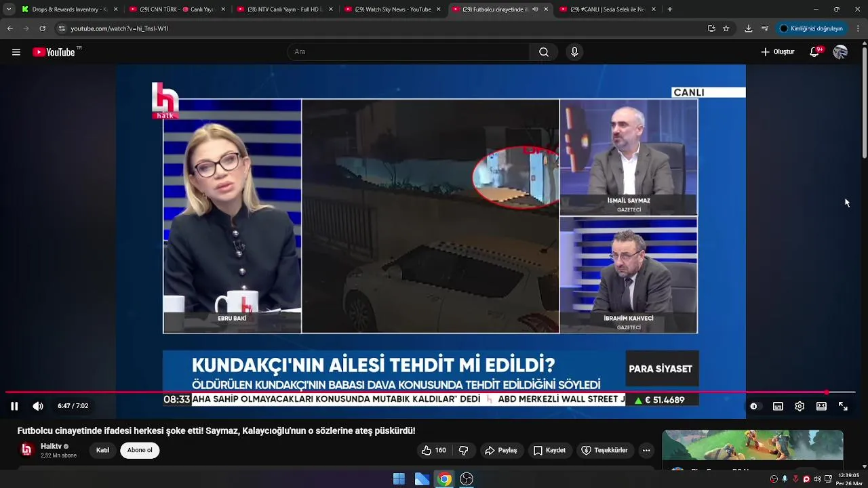Open OBS Studio from the taskbar
868x488 pixels.
click(x=467, y=479)
